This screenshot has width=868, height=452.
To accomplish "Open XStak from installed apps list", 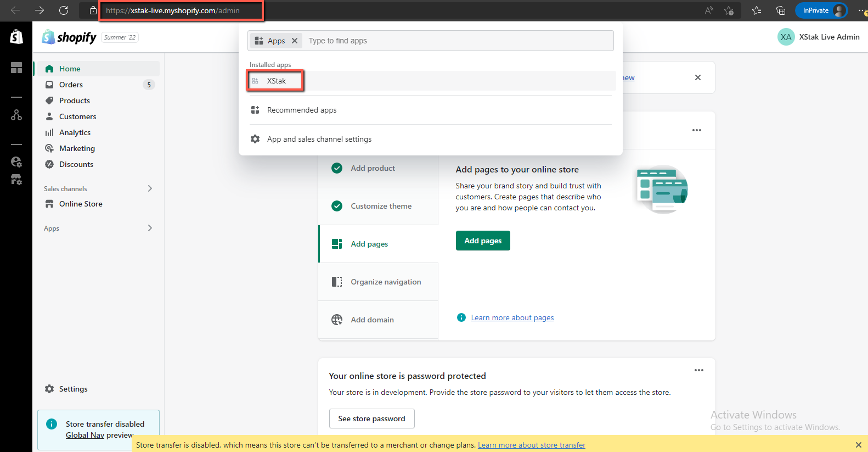I will 277,81.
